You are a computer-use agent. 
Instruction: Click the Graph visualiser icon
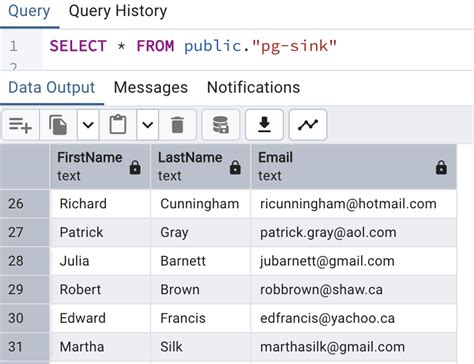[308, 125]
